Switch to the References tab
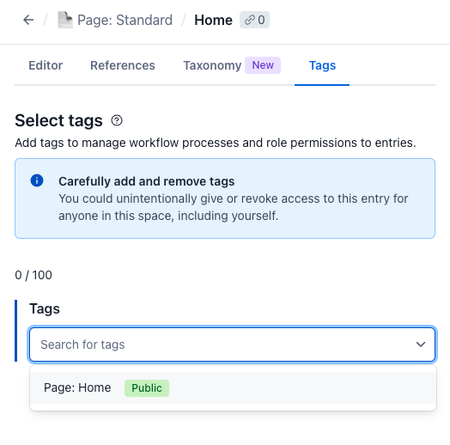Image resolution: width=450 pixels, height=445 pixels. (x=123, y=65)
